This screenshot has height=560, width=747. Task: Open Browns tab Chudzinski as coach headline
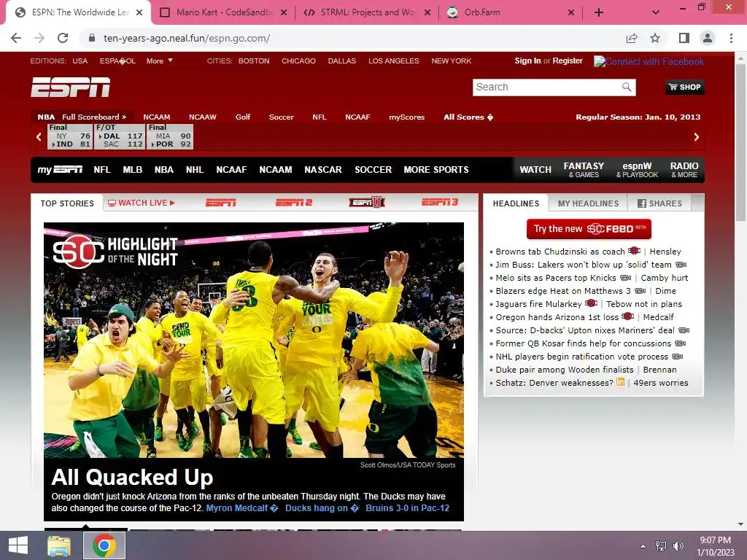click(560, 252)
